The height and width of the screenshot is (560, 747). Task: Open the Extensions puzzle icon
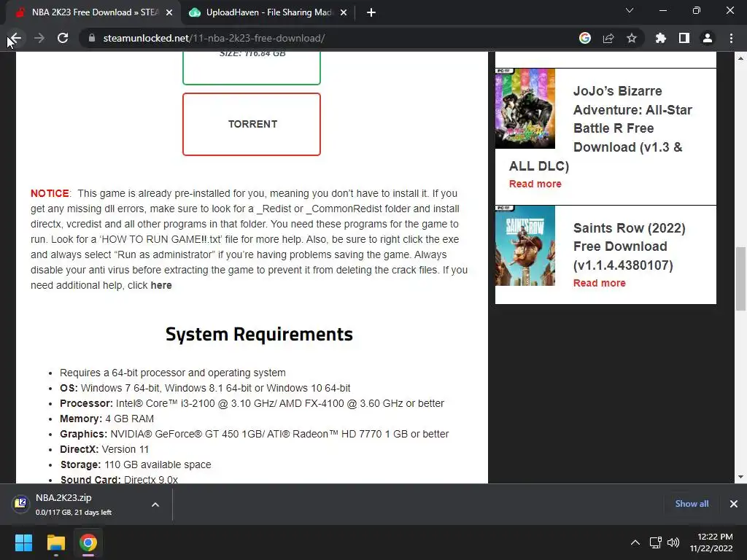[x=661, y=38]
